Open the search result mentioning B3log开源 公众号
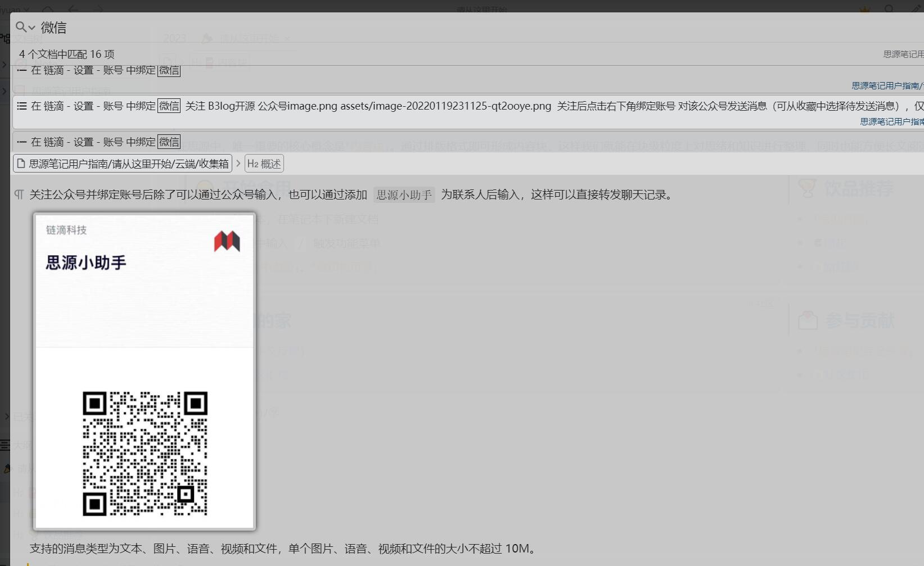The width and height of the screenshot is (924, 566). point(468,111)
